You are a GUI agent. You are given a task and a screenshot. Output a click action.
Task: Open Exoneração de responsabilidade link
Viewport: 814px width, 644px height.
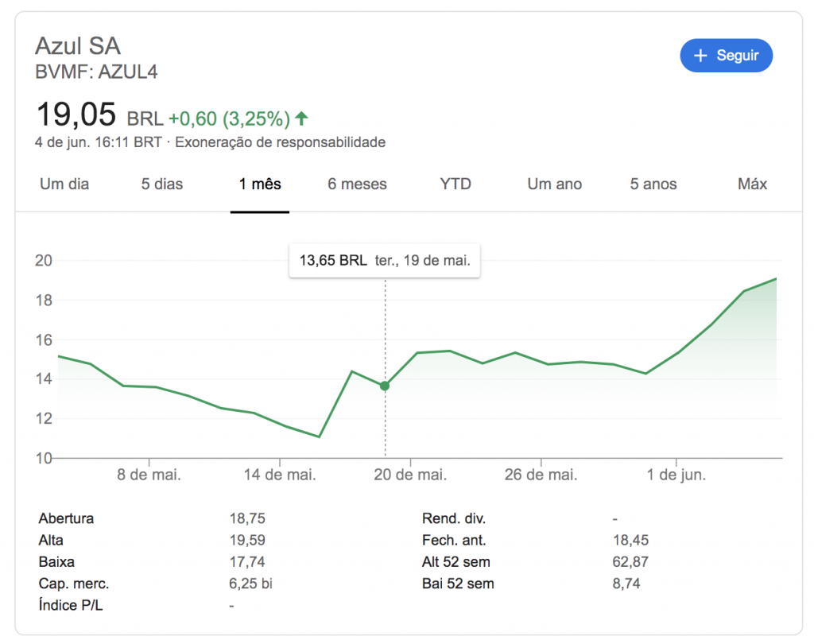280,142
